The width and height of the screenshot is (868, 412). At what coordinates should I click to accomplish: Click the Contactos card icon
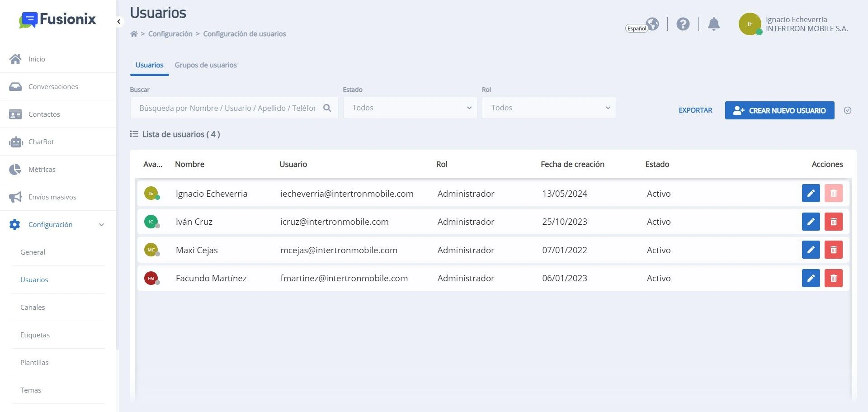click(x=15, y=114)
